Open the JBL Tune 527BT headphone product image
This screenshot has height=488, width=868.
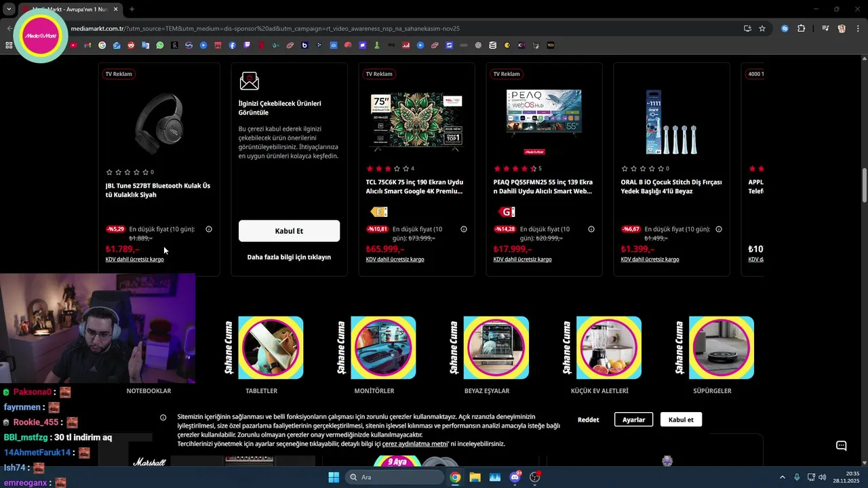(159, 123)
